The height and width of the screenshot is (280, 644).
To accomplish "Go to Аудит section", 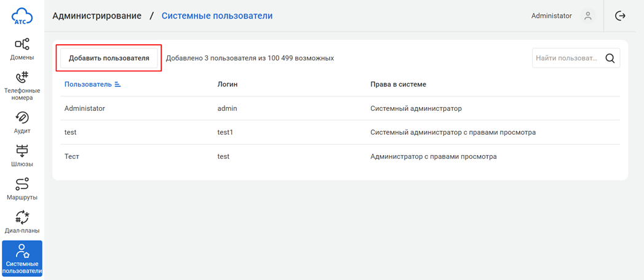I will coord(22,122).
